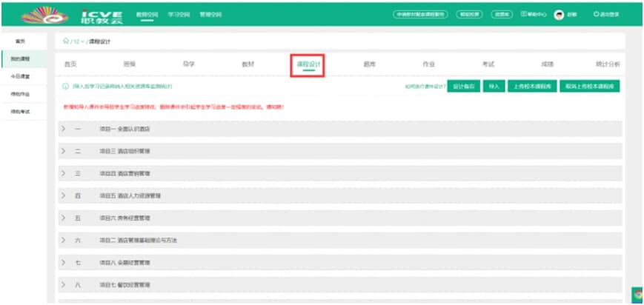Open the 12 course dropdown in breadcrumb

click(x=78, y=41)
